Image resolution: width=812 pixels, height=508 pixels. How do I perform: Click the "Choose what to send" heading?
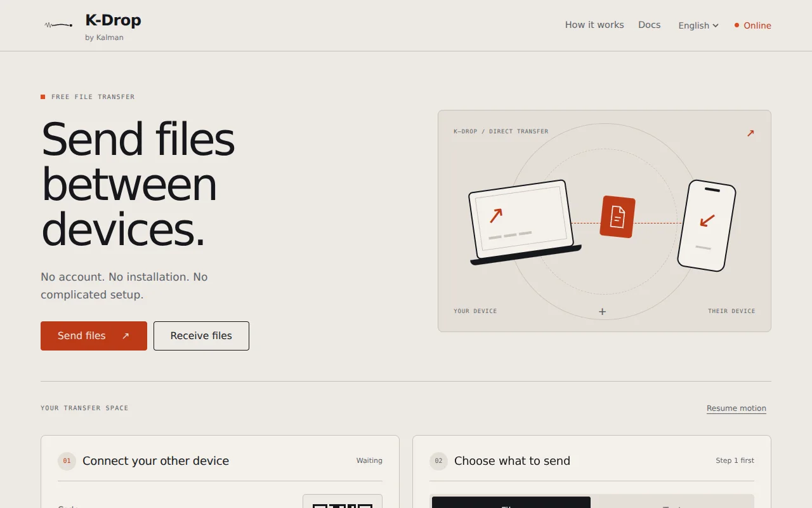[512, 461]
